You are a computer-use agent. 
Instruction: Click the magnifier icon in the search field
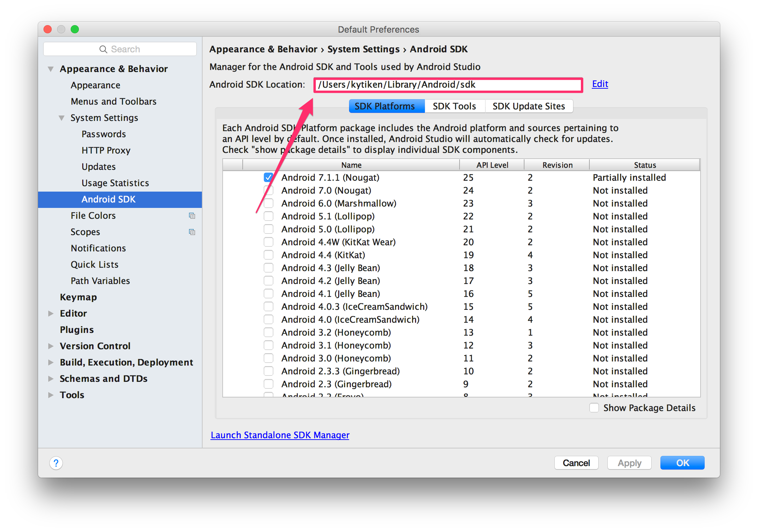tap(103, 49)
